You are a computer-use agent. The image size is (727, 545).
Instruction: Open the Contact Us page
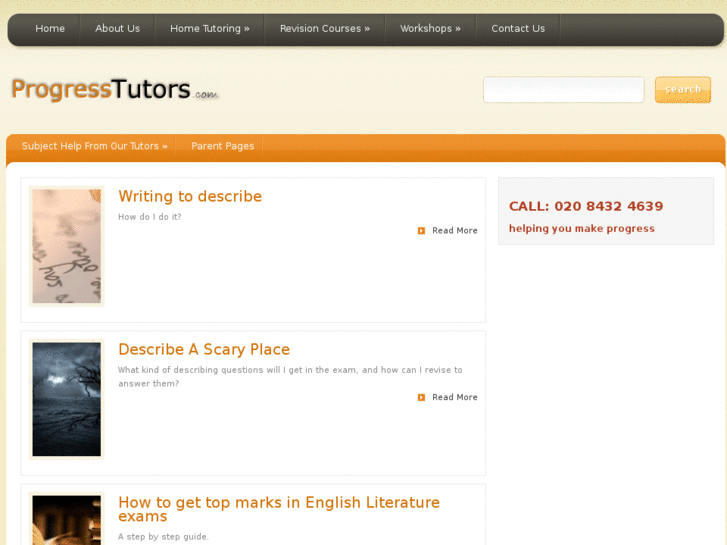tap(518, 29)
